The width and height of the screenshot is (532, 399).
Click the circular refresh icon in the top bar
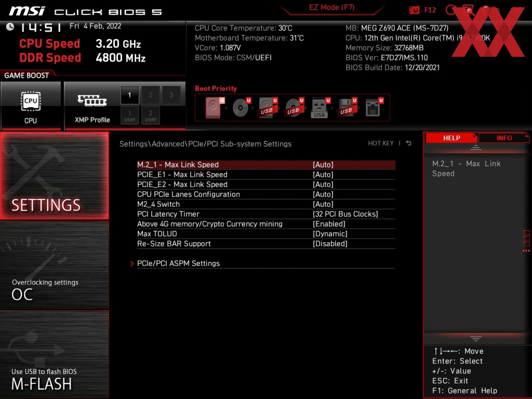[x=451, y=10]
